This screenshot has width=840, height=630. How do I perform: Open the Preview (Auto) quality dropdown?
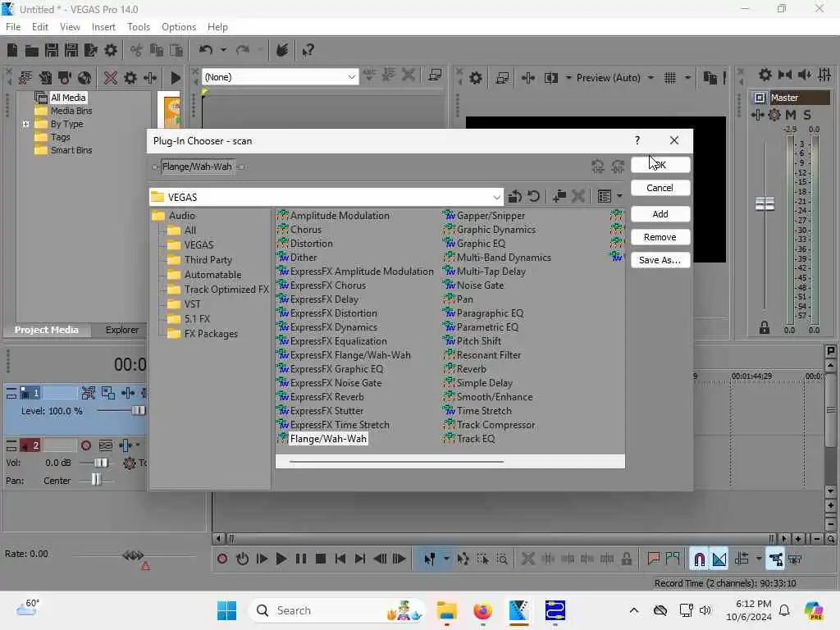(x=651, y=78)
